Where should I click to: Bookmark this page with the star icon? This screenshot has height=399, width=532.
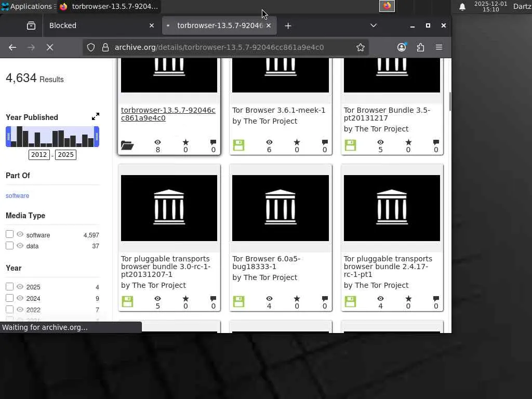tap(361, 47)
